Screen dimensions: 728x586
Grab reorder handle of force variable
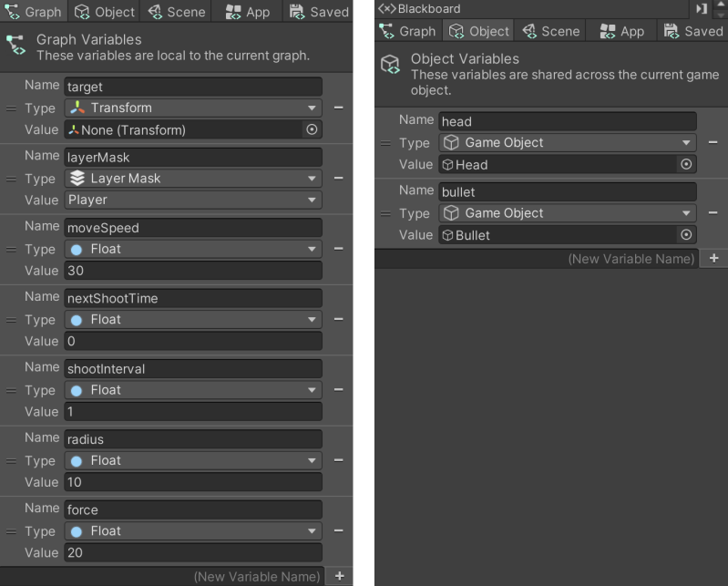(x=11, y=531)
